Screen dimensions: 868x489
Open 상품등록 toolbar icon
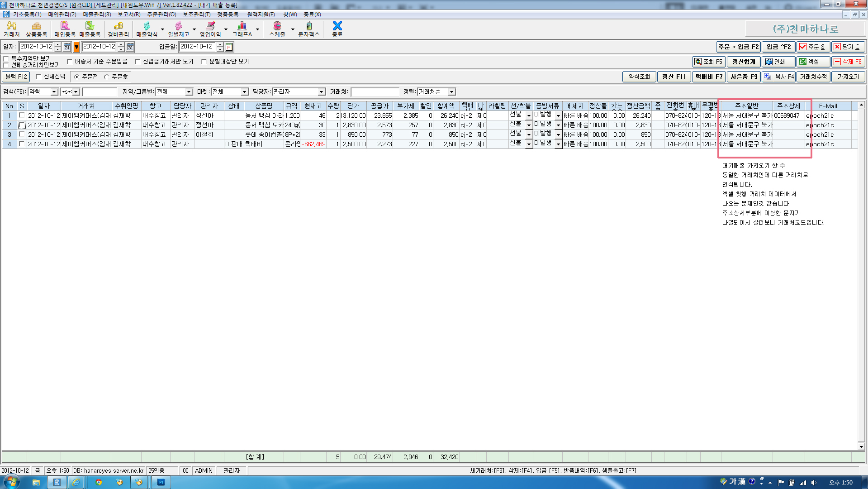[36, 29]
